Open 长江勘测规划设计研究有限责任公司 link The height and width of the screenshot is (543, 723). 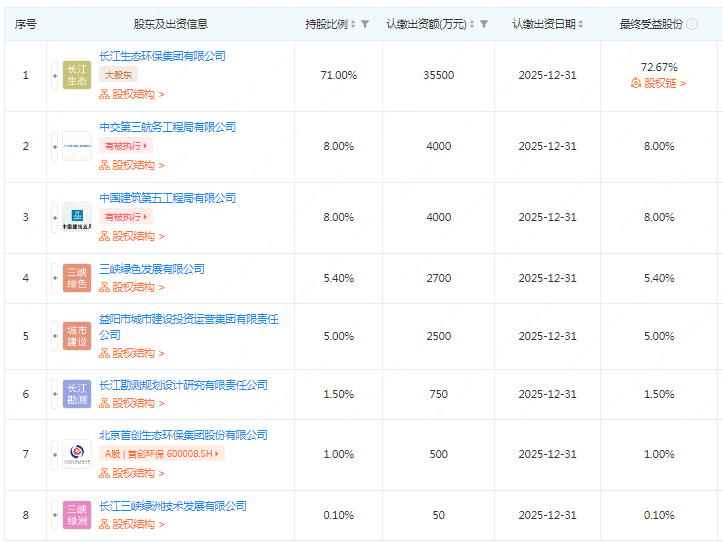(183, 385)
